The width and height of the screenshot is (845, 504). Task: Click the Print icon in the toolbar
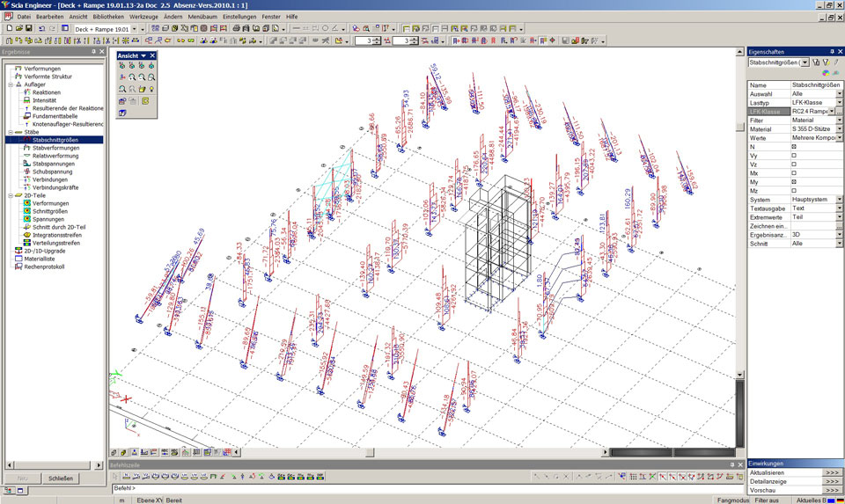(x=237, y=28)
